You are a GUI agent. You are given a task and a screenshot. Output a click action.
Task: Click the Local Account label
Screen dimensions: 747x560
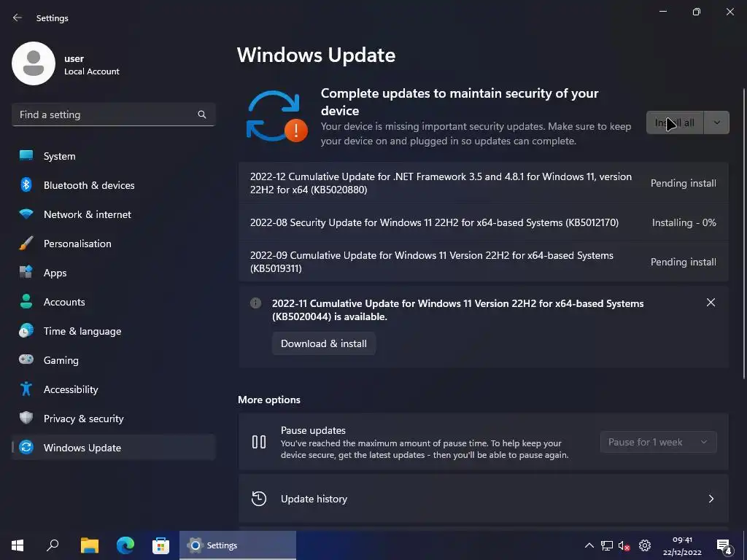(91, 71)
